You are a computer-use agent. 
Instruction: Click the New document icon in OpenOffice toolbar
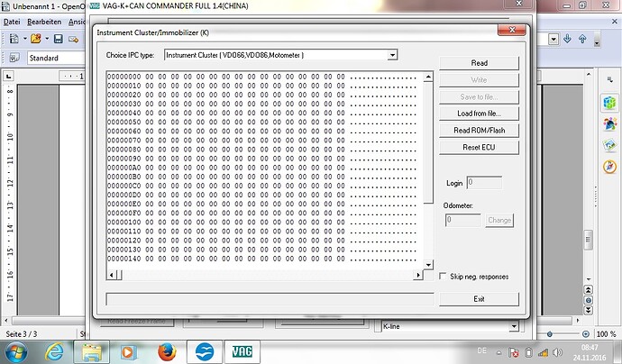point(14,39)
